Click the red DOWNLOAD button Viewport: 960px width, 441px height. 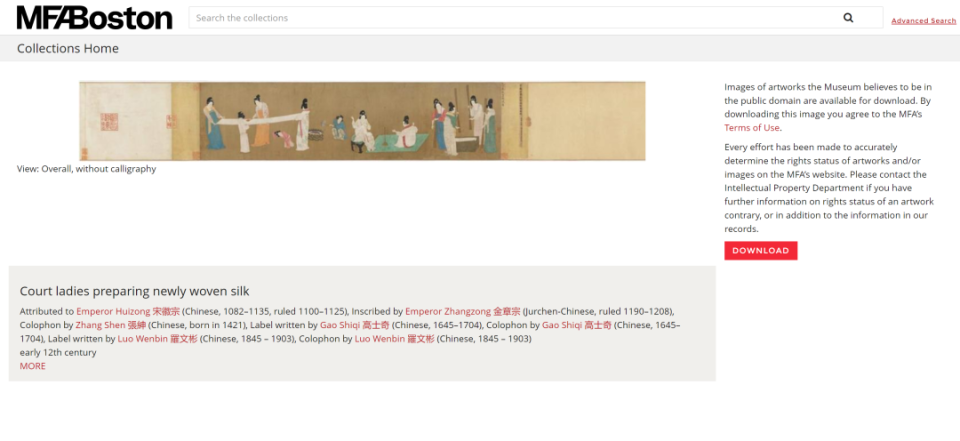760,251
